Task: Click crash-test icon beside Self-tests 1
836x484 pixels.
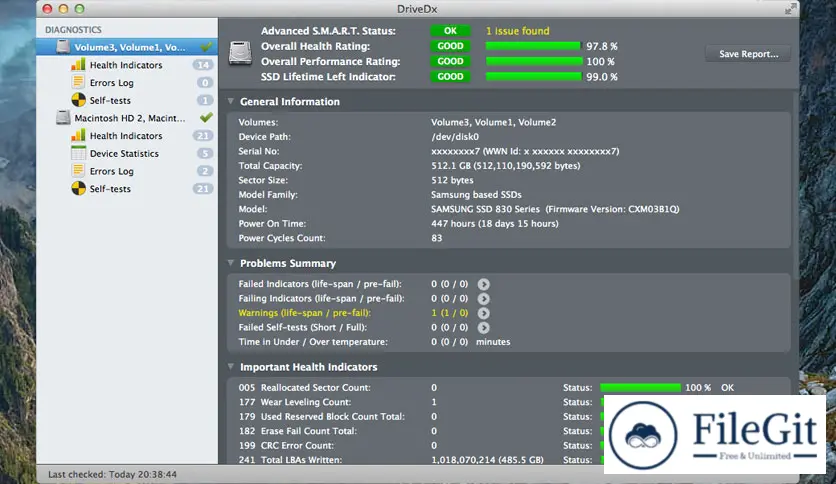Action: [x=78, y=100]
